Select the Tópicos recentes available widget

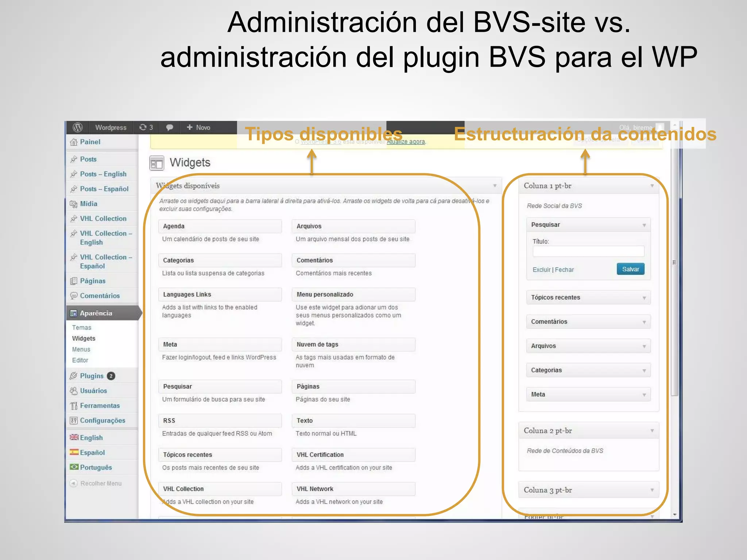click(x=220, y=455)
